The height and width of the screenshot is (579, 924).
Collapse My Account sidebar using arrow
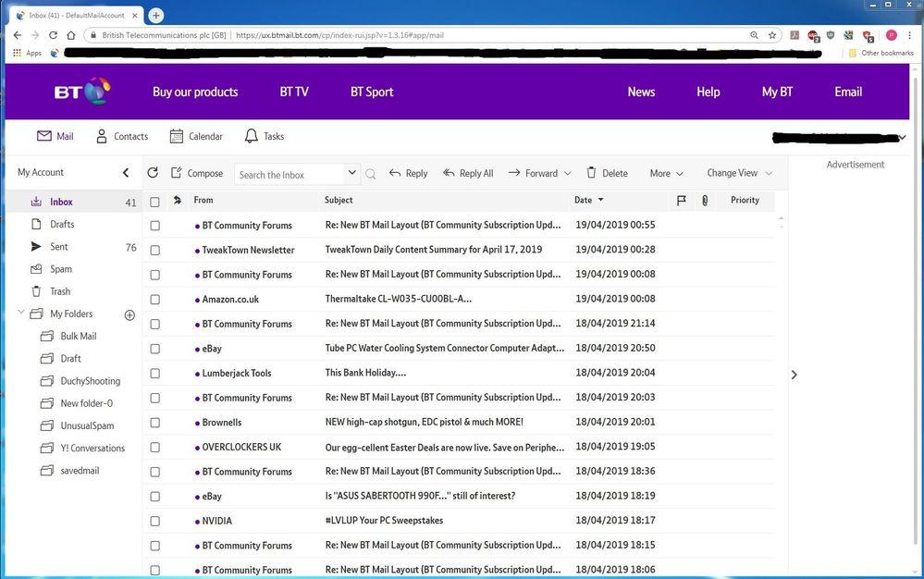click(127, 173)
